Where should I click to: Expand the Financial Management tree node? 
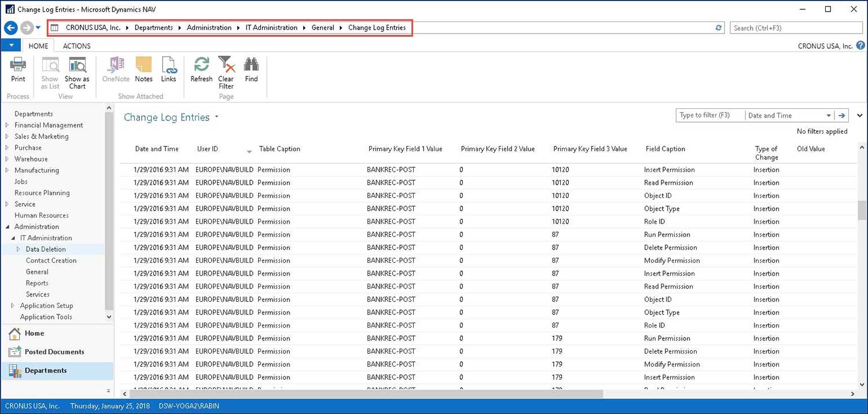6,125
